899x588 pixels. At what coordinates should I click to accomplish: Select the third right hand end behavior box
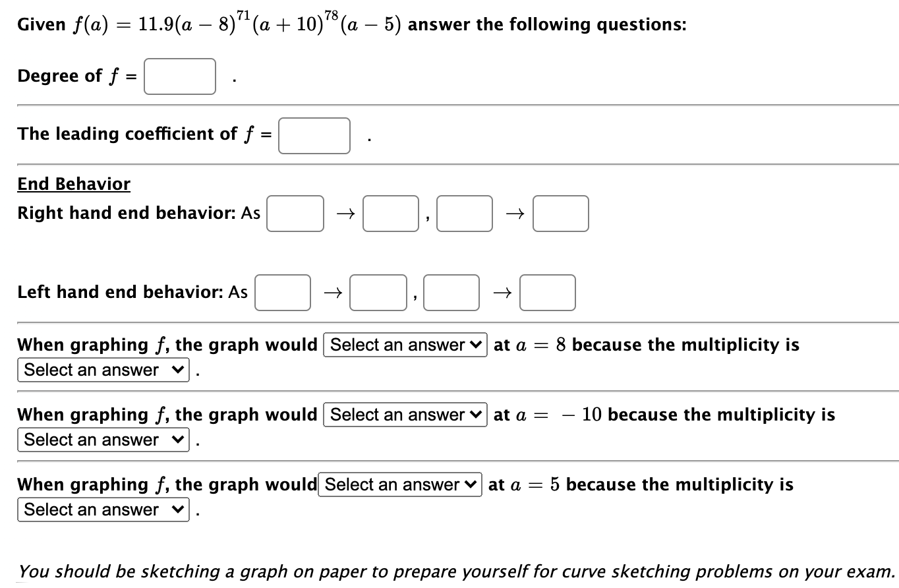(465, 214)
